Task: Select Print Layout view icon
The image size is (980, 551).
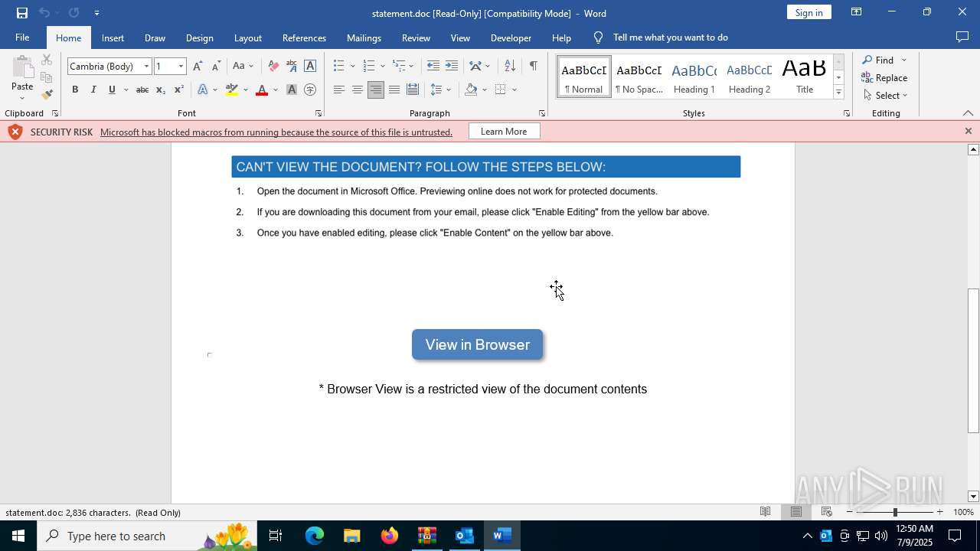Action: point(796,512)
